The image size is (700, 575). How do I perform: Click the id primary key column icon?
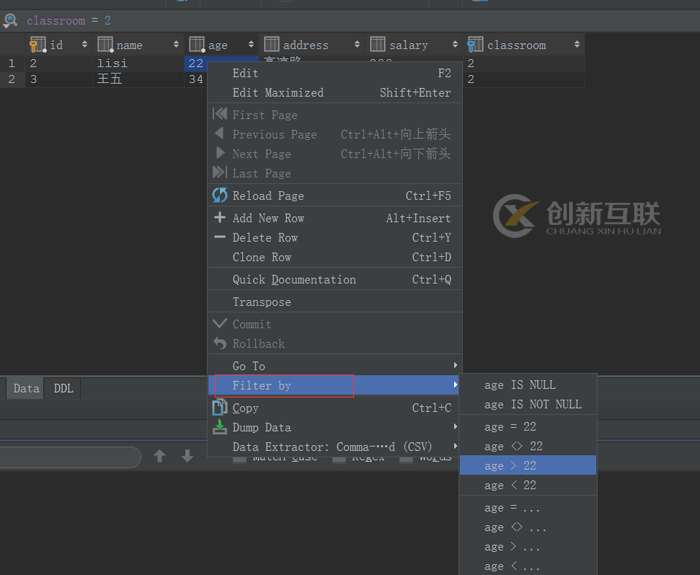pyautogui.click(x=38, y=45)
